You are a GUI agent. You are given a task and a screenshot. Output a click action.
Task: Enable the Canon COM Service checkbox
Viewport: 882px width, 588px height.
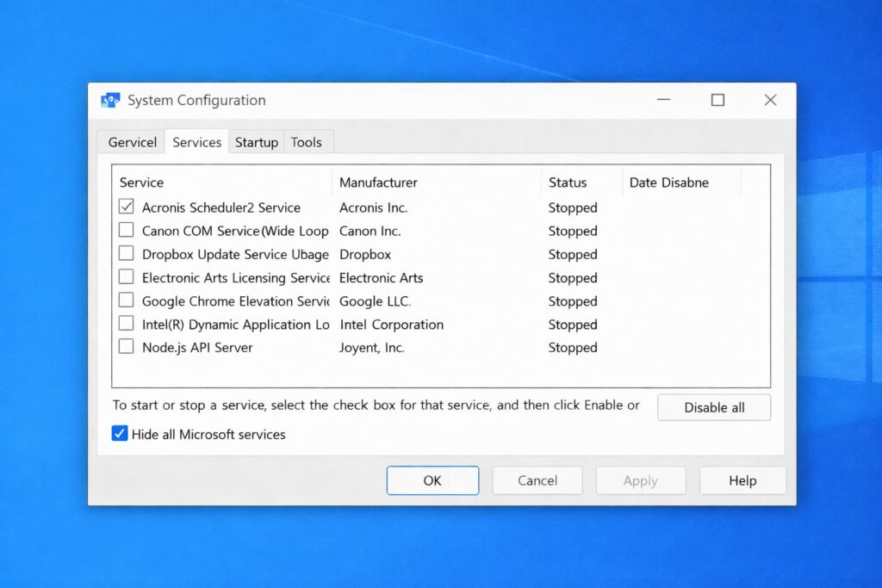pos(127,230)
